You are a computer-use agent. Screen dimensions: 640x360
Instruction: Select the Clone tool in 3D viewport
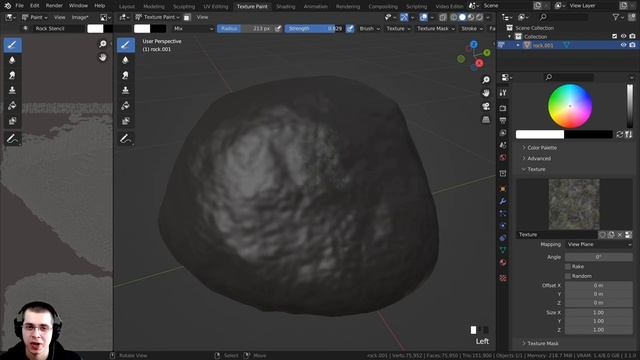click(126, 90)
